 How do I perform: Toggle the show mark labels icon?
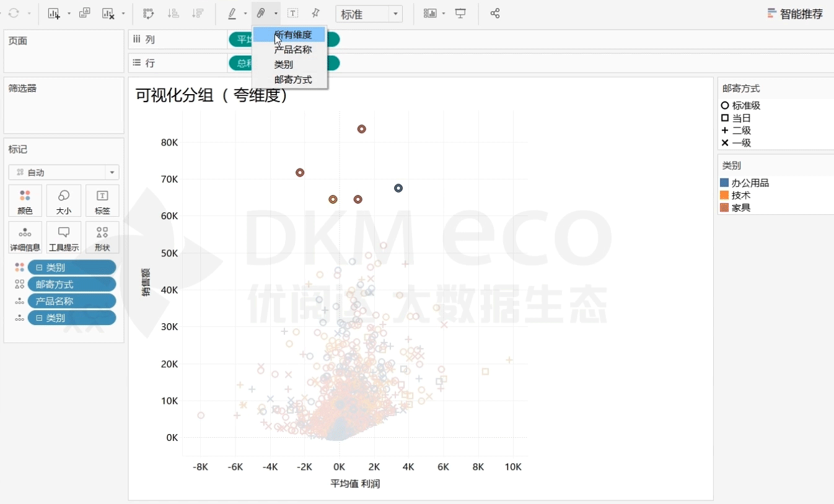pos(292,14)
